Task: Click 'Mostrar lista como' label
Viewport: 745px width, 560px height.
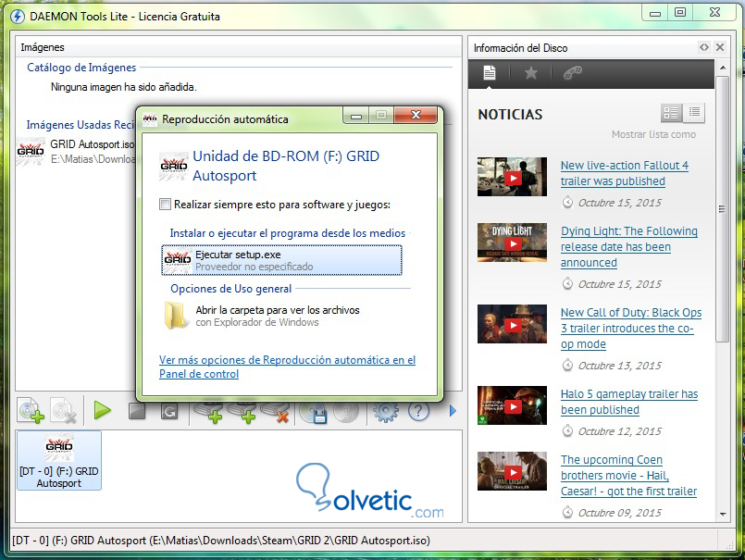Action: click(653, 134)
